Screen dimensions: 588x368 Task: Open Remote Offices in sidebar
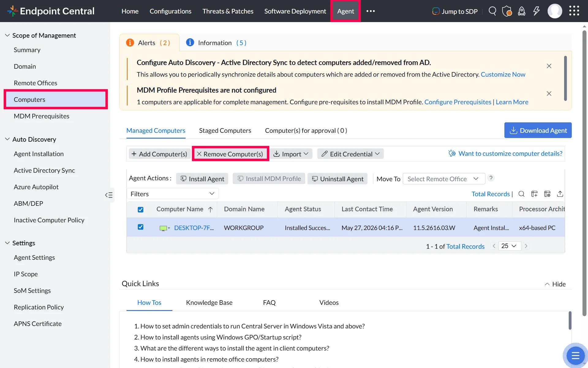pyautogui.click(x=36, y=83)
